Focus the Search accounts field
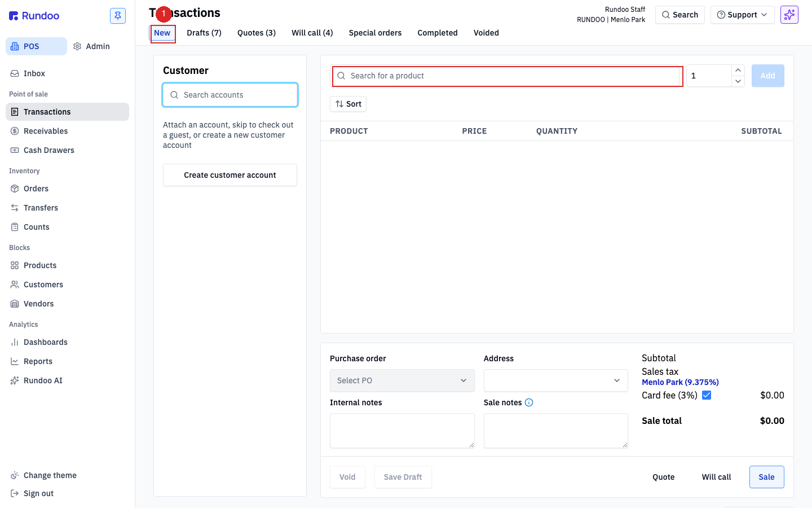Image resolution: width=812 pixels, height=508 pixels. pos(230,95)
